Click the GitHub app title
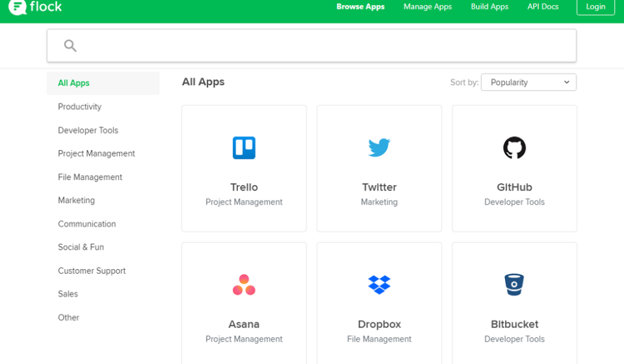Viewport: 624px width, 364px height. (x=514, y=187)
